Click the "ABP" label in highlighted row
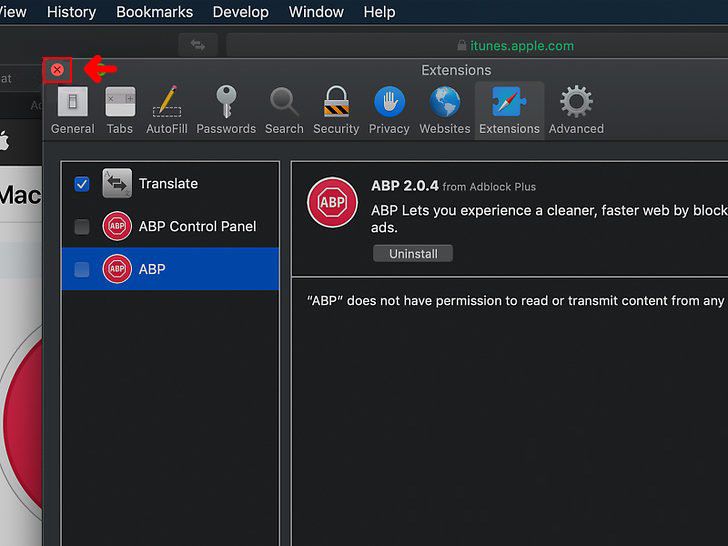Viewport: 728px width, 546px height. click(152, 269)
